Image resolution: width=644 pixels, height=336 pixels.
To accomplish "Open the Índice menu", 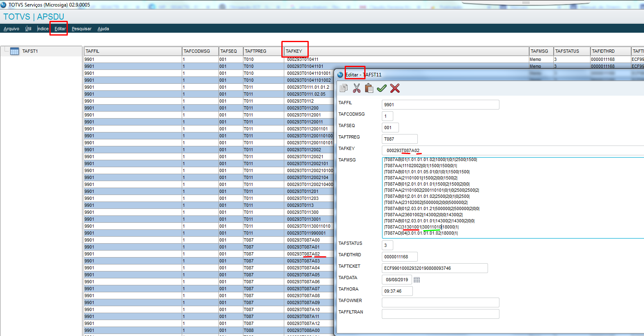I will 42,29.
